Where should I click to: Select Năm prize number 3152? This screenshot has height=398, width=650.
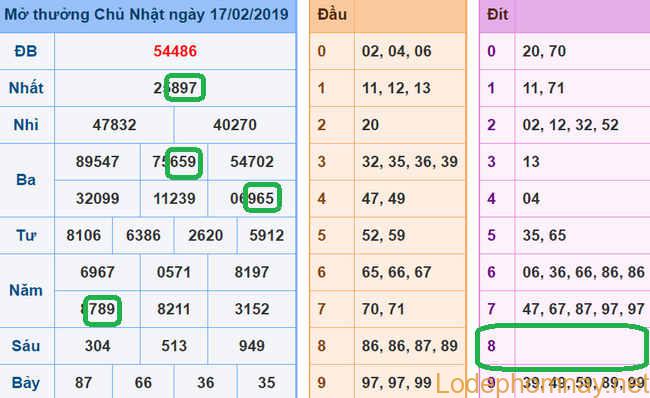(252, 309)
